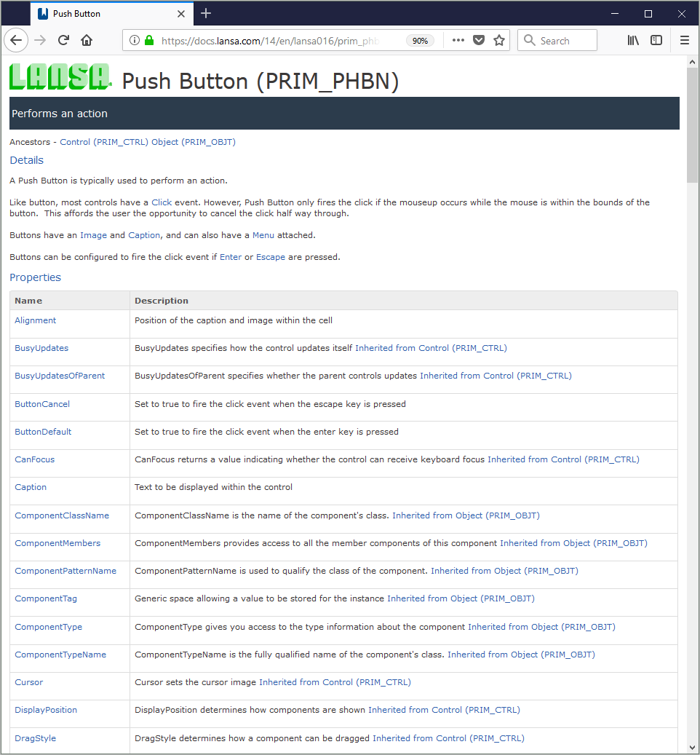Click the scrollbar down arrow
700x755 pixels.
point(692,748)
